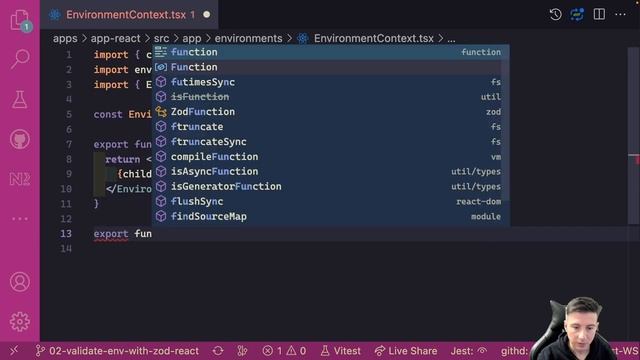Open the 'app' breadcrumb segment

click(191, 39)
